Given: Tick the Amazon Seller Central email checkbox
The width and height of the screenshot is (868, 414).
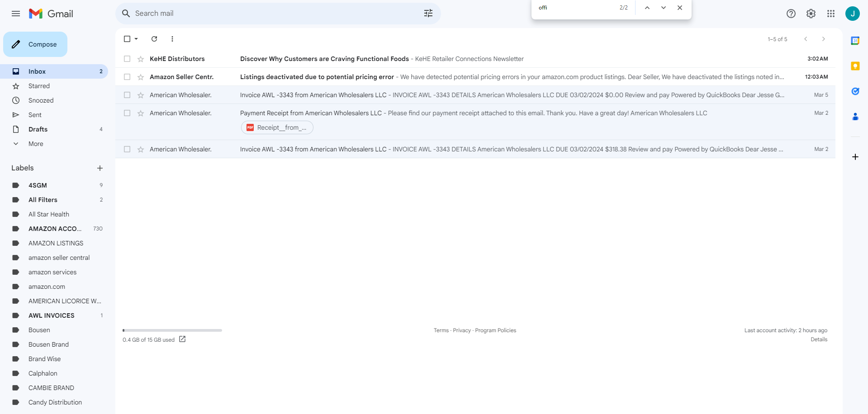Looking at the screenshot, I should point(127,77).
